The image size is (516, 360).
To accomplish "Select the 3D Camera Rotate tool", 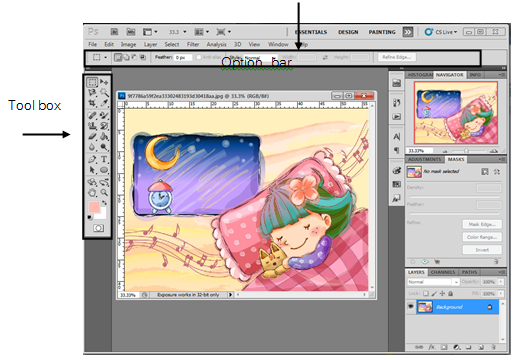I will [x=104, y=182].
